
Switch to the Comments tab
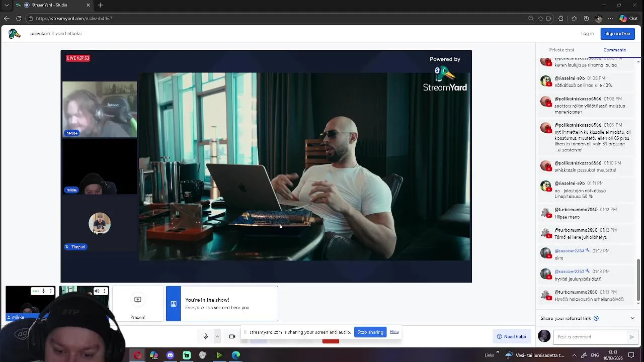(614, 50)
